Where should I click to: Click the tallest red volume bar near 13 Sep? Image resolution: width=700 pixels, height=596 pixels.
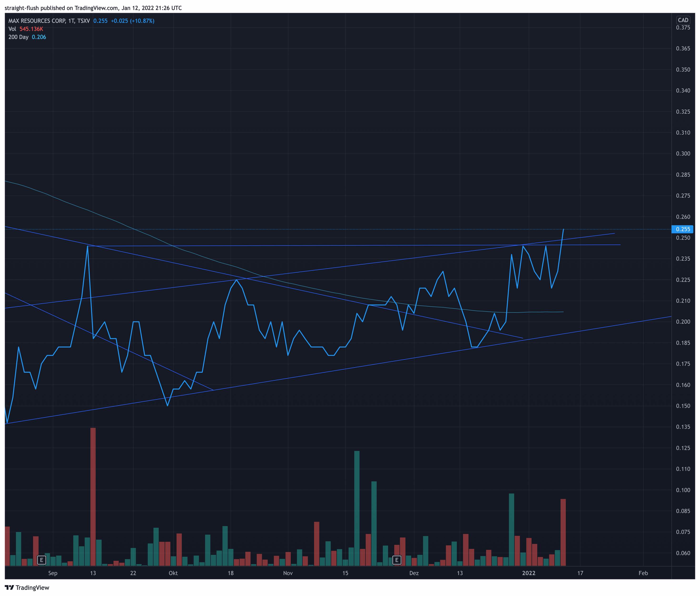[x=93, y=497]
